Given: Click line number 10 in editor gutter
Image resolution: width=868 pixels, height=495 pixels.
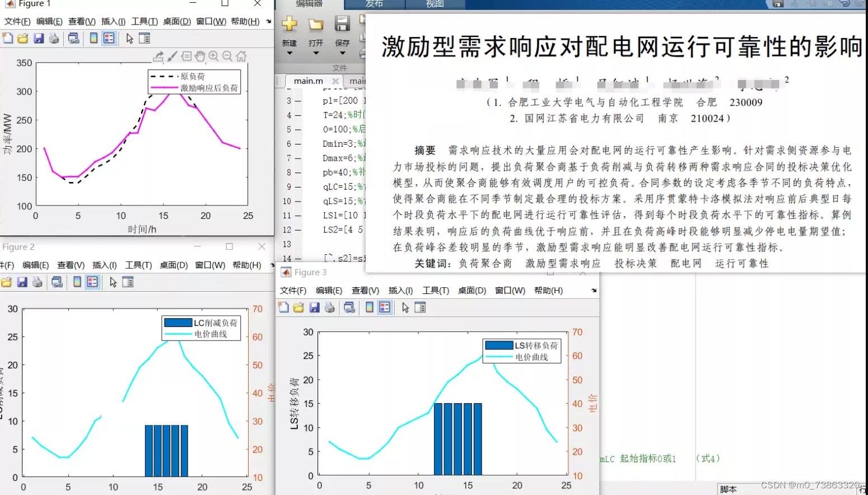Looking at the screenshot, I should pyautogui.click(x=287, y=201).
